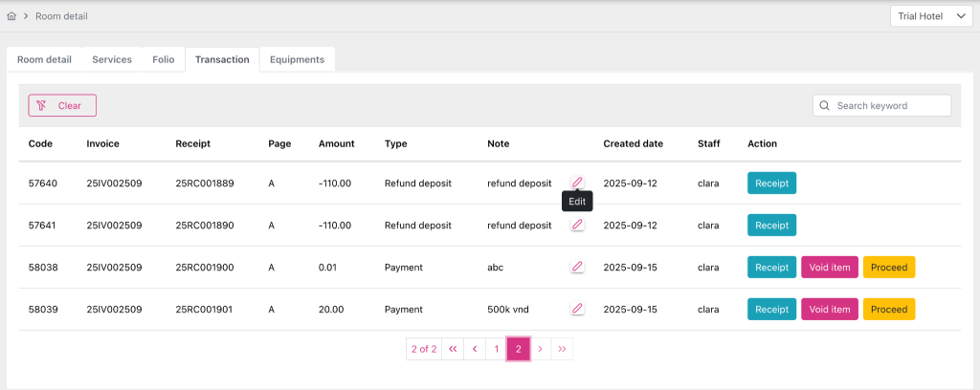Edit note for transaction 57641

click(577, 225)
